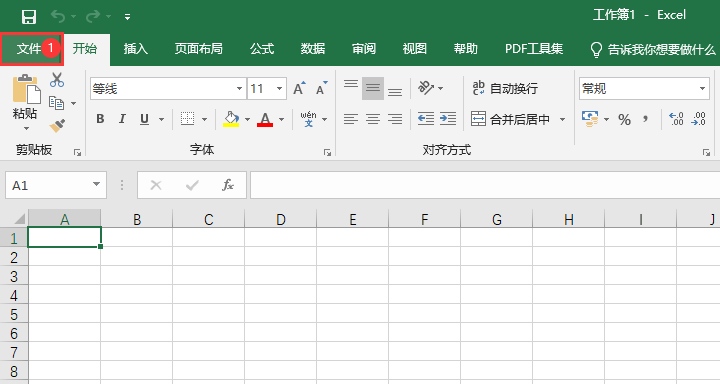This screenshot has height=384, width=720.
Task: Expand the font color palette arrow
Action: tap(281, 119)
